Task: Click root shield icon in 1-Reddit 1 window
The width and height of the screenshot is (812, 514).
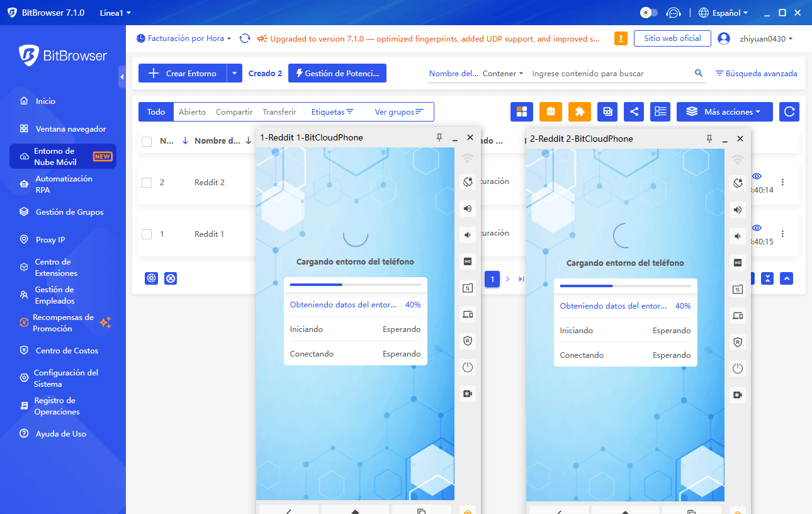Action: click(467, 341)
